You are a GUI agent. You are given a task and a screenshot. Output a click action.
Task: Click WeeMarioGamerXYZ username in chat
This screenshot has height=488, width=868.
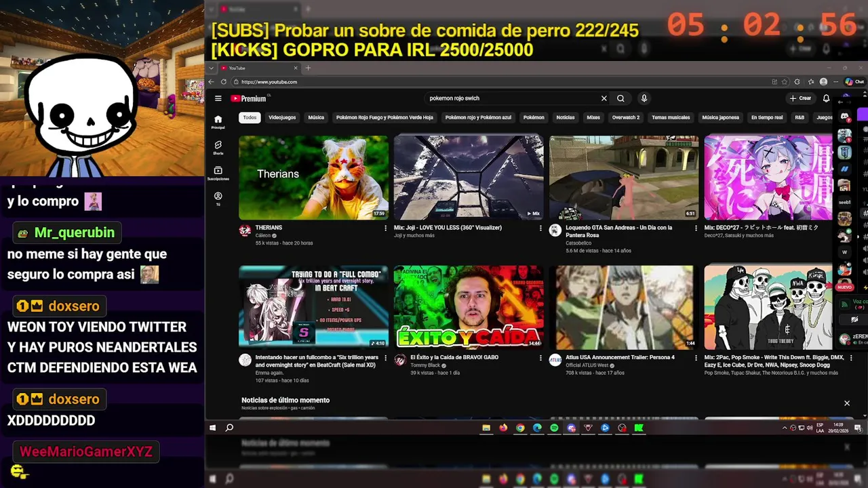tap(86, 452)
